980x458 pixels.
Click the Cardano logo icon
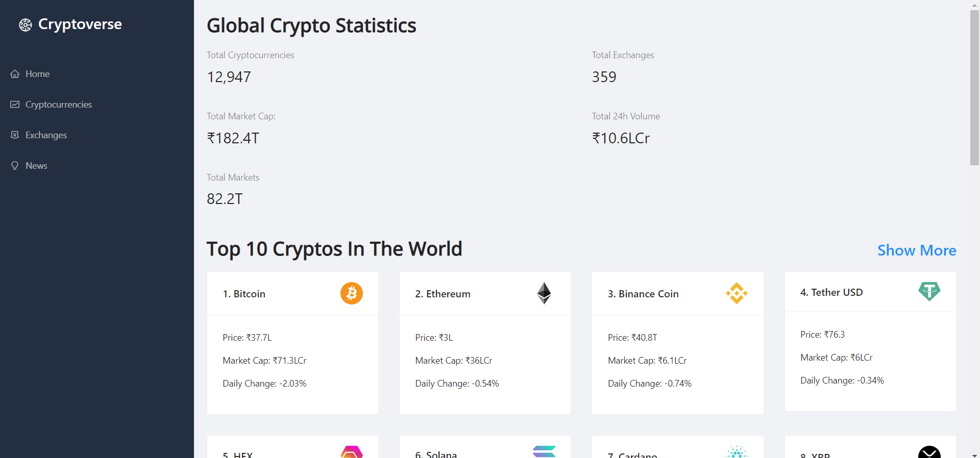[737, 452]
